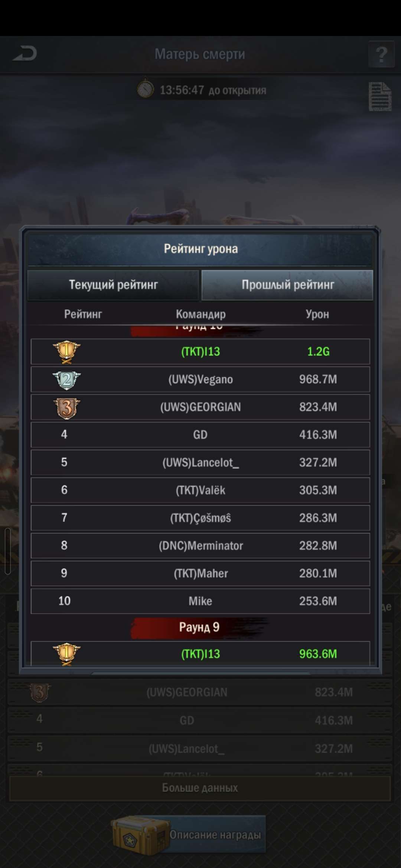Open the Описание награды button
The height and width of the screenshot is (868, 401).
click(215, 835)
